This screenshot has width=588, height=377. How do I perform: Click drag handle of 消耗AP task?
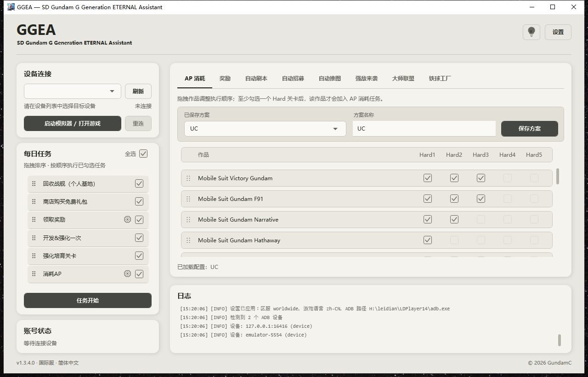[x=34, y=274]
